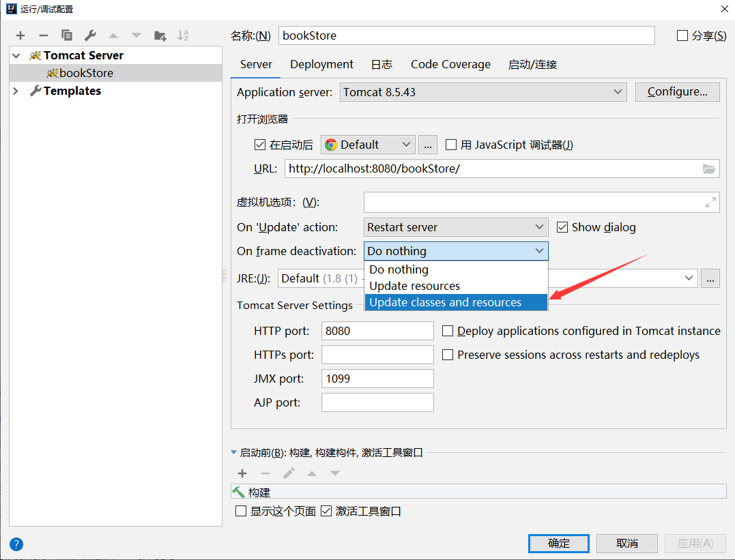Choose 'Update classes and resources' option
Image resolution: width=735 pixels, height=560 pixels.
coord(456,302)
